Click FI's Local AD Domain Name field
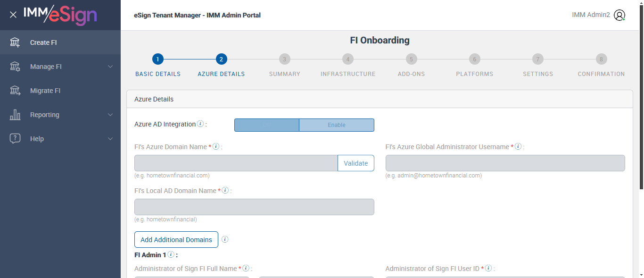The image size is (644, 278). click(254, 207)
